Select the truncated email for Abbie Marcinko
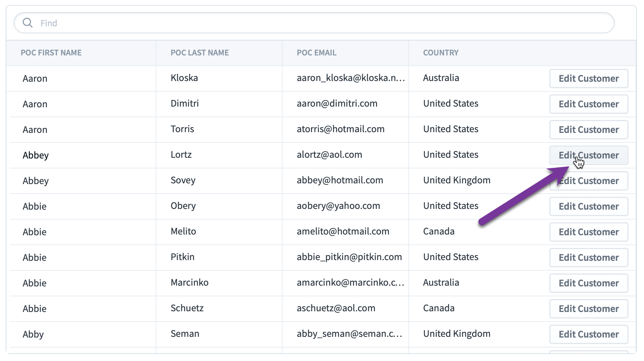 350,283
